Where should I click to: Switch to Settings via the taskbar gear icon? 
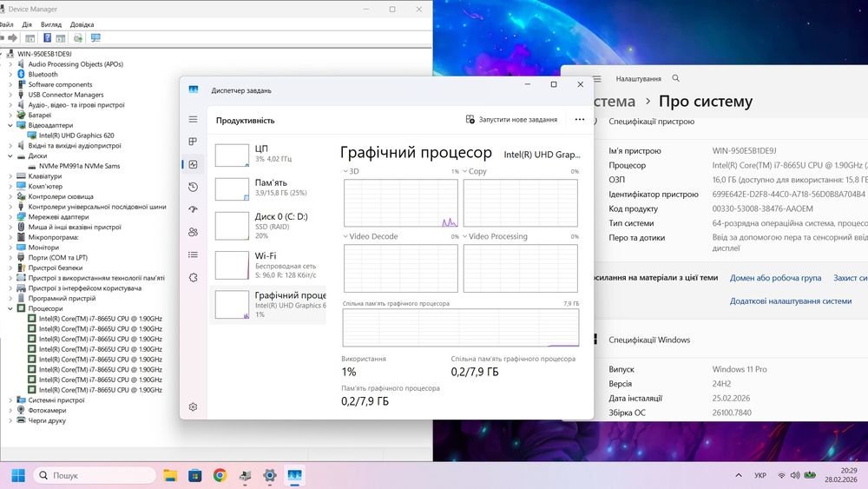point(270,475)
